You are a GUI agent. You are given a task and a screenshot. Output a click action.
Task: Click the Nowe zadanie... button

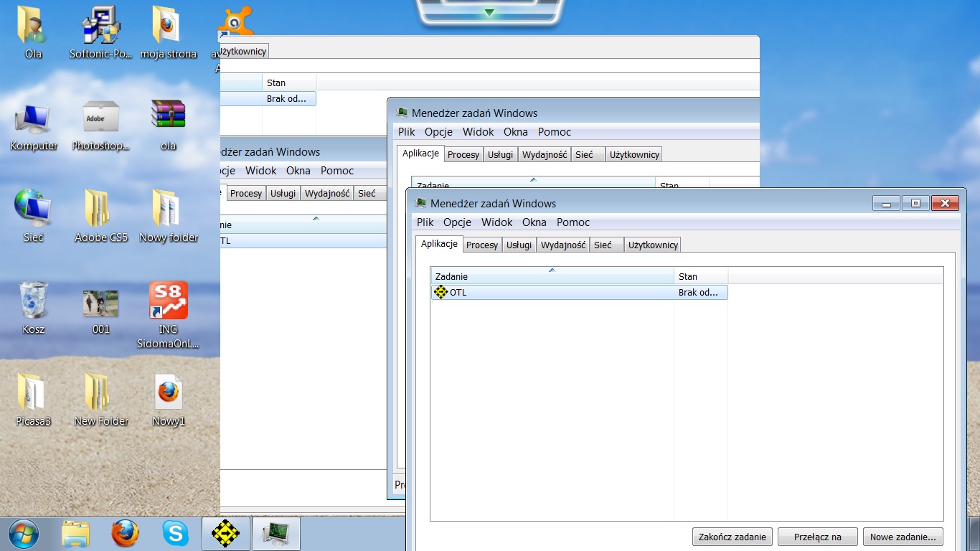[x=903, y=537]
